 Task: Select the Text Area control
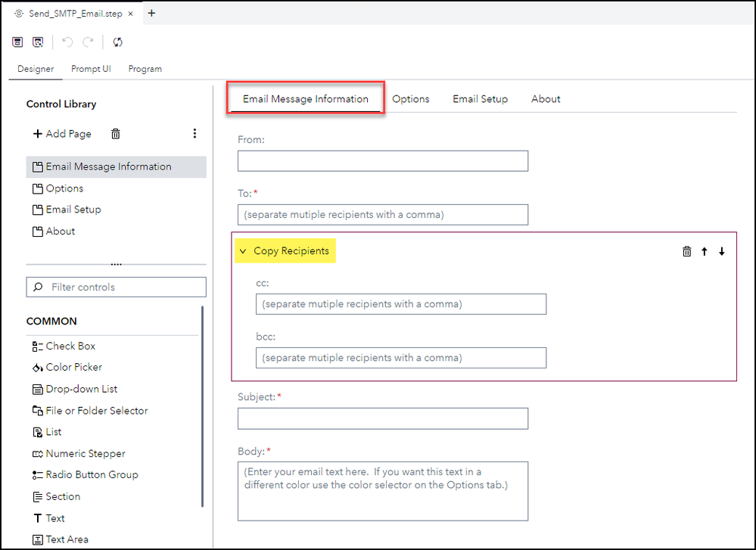(x=61, y=539)
